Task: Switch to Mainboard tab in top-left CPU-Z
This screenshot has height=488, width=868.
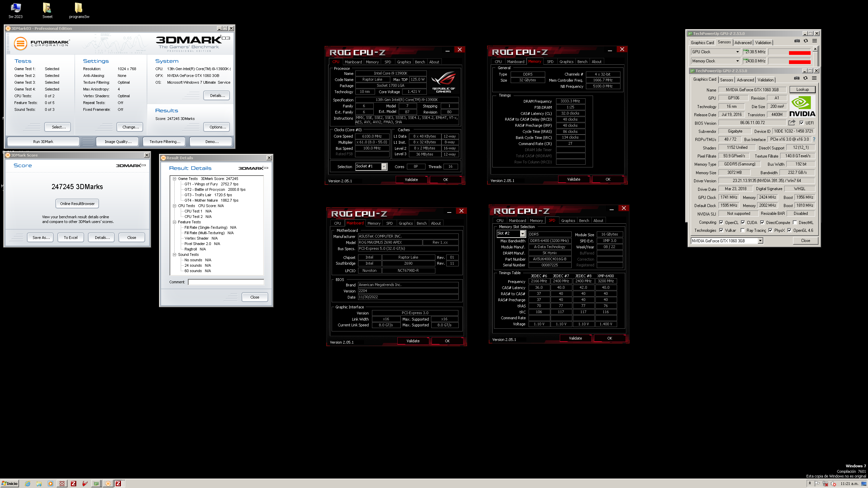Action: pyautogui.click(x=353, y=62)
